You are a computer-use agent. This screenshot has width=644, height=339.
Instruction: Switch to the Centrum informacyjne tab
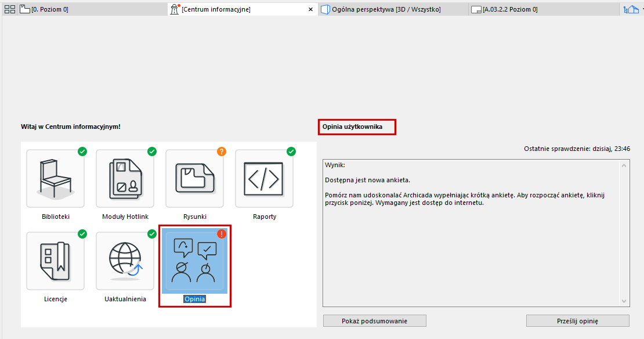tap(243, 9)
